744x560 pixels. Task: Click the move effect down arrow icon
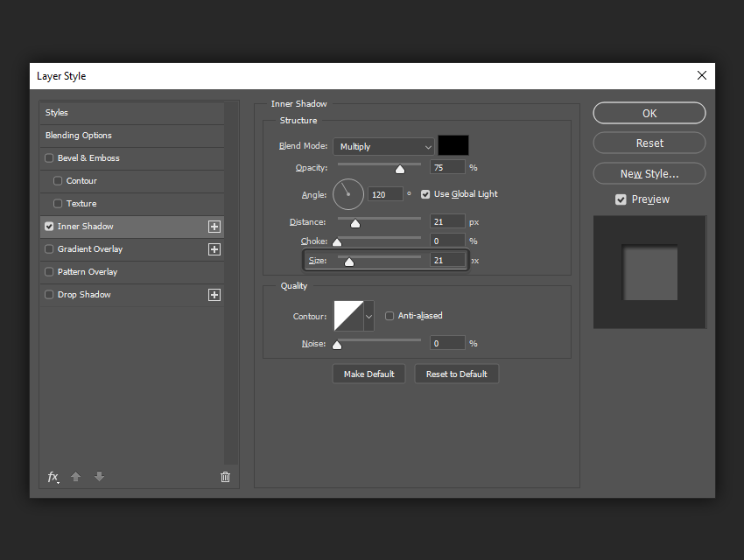(x=99, y=477)
